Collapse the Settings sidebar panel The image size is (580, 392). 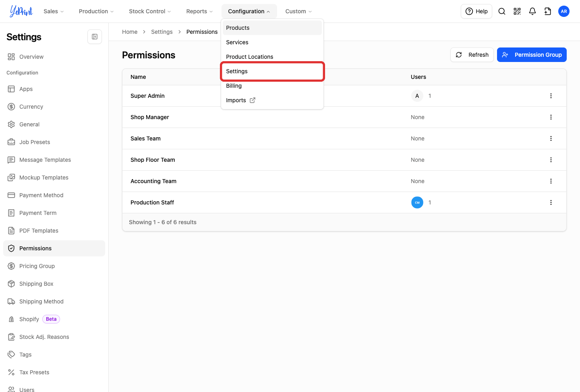pyautogui.click(x=95, y=37)
